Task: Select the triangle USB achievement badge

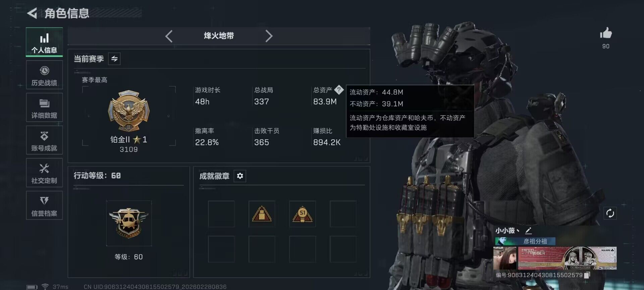Action: click(262, 214)
